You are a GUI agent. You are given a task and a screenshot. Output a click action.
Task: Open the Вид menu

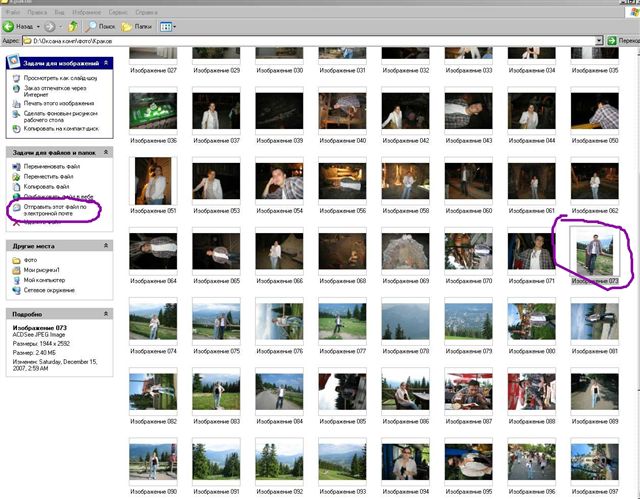[59, 12]
